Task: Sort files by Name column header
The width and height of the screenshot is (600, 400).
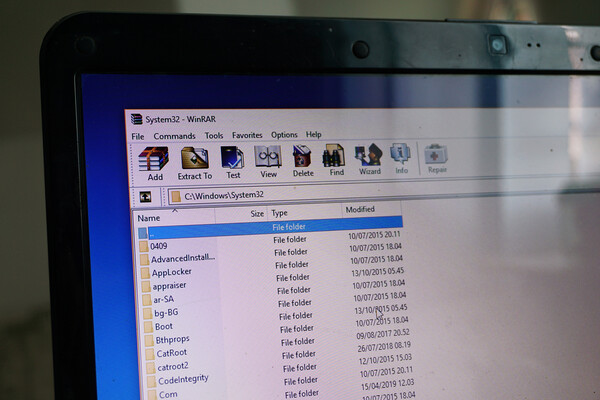Action: (x=149, y=217)
